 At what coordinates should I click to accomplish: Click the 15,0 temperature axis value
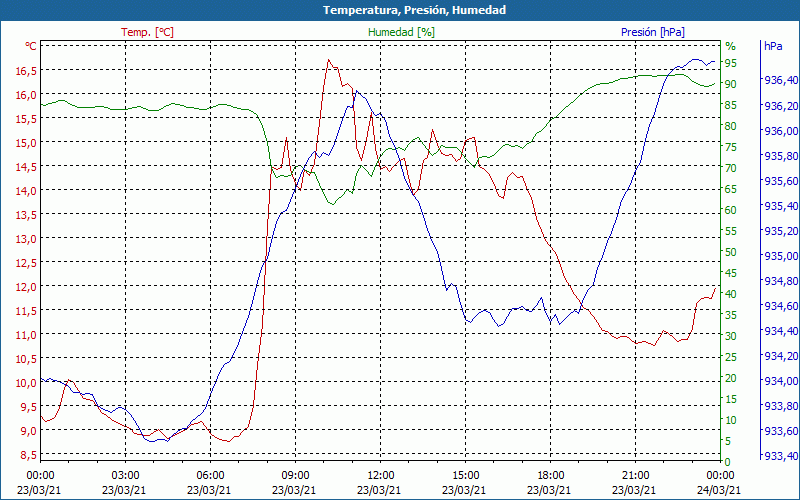26,142
